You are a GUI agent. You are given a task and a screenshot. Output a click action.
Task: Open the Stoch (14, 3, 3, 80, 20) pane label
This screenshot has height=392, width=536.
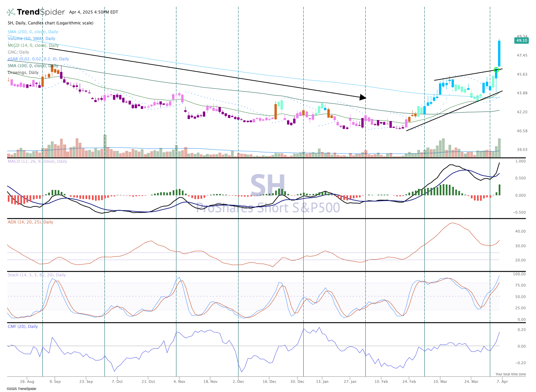[x=37, y=275]
